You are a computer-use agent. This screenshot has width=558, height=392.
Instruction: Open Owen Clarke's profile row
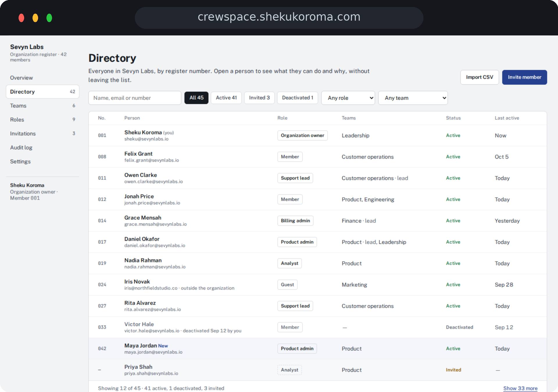(318, 178)
